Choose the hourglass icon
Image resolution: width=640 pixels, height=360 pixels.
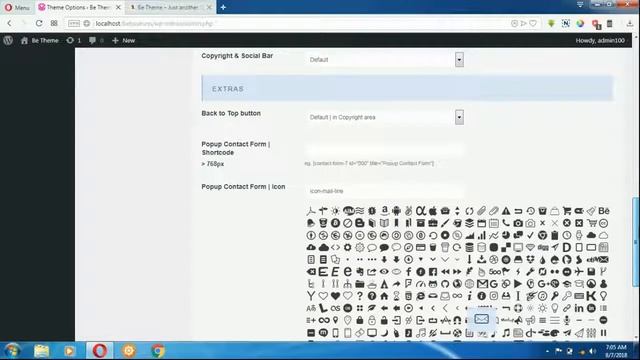396,296
